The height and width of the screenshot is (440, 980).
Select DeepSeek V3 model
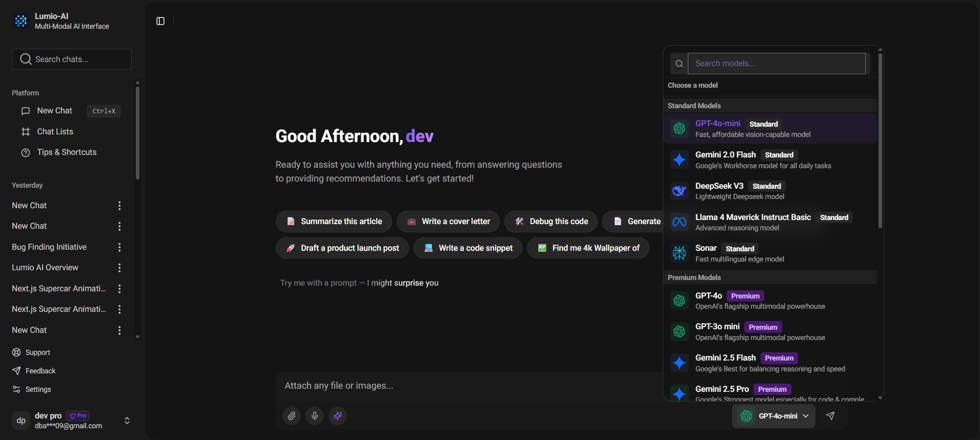[x=770, y=191]
